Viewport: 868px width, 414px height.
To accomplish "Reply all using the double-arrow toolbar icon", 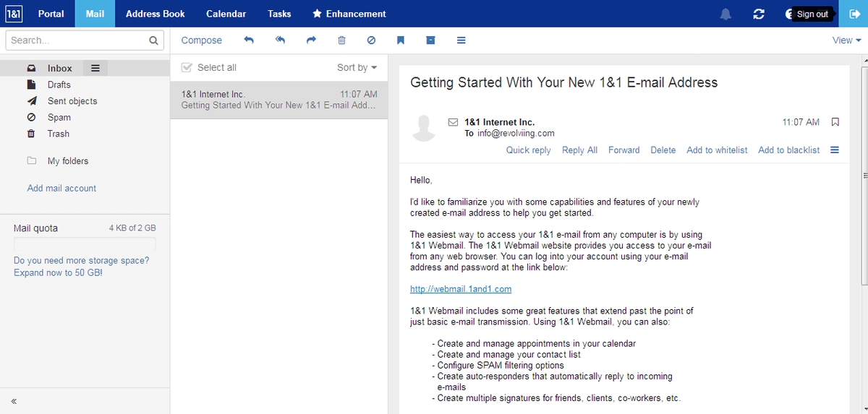I will [x=281, y=40].
